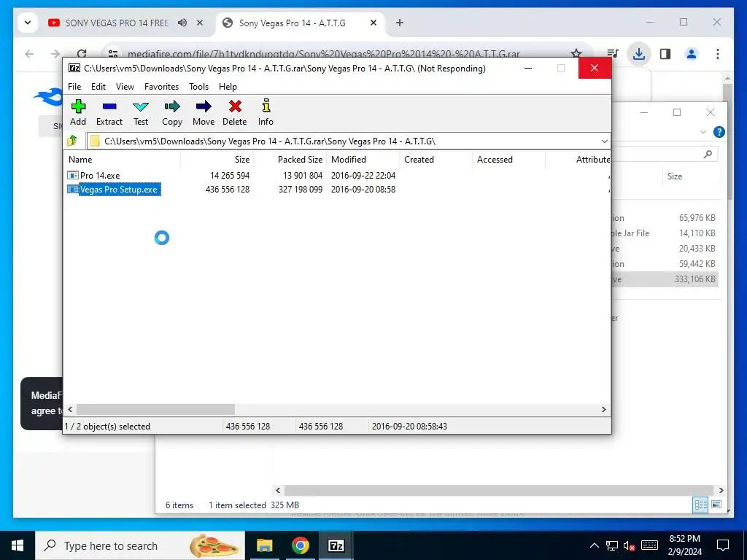The width and height of the screenshot is (747, 560).
Task: Close the YouTube Sony Vegas tab
Action: pyautogui.click(x=200, y=23)
